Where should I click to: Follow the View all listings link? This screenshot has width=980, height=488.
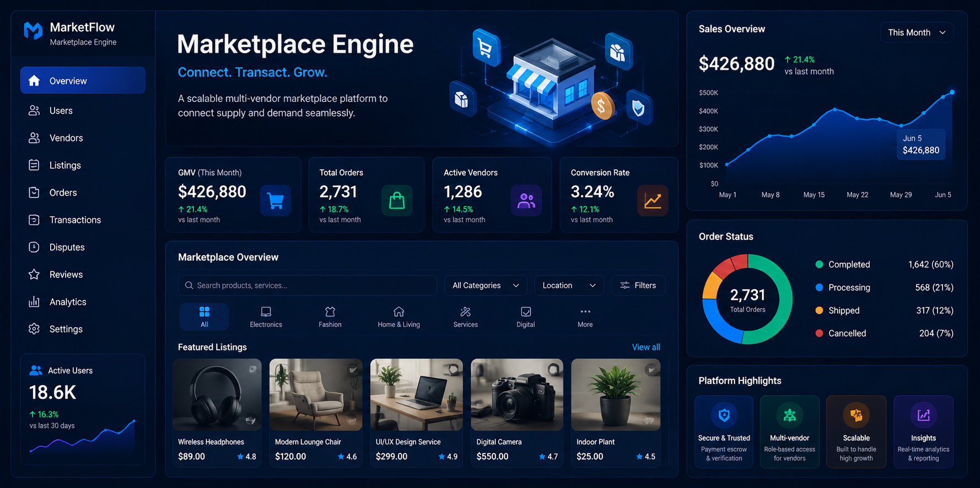646,347
